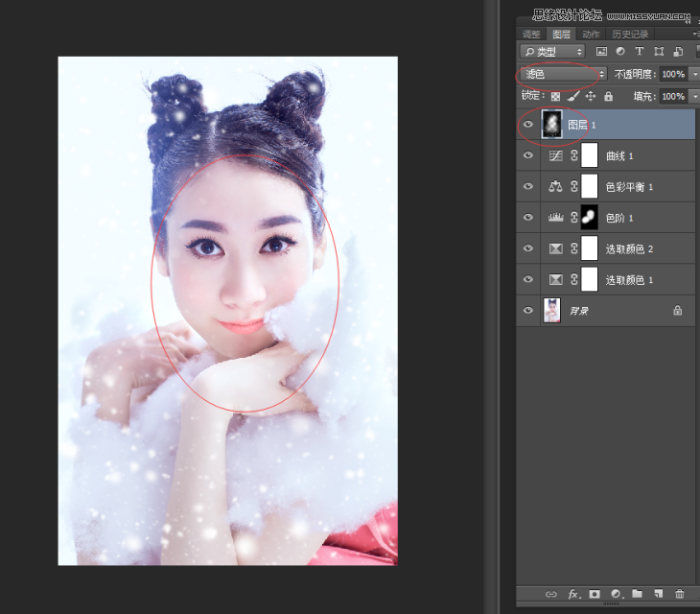The height and width of the screenshot is (614, 700).
Task: Create a new layer group folder
Action: (x=637, y=595)
